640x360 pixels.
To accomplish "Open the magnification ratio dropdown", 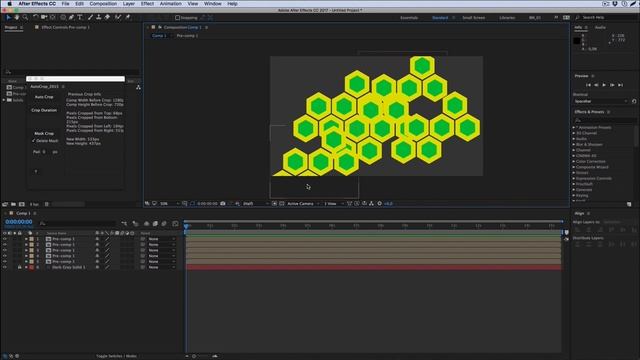I will (x=169, y=203).
